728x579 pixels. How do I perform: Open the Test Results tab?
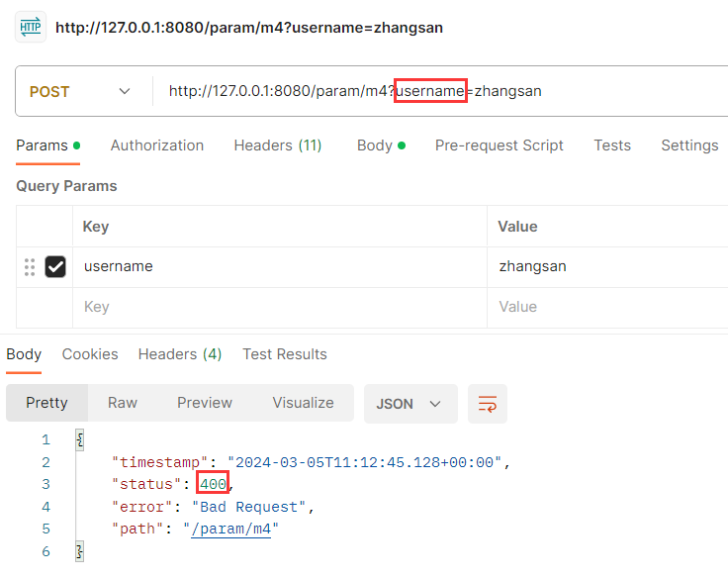point(285,354)
